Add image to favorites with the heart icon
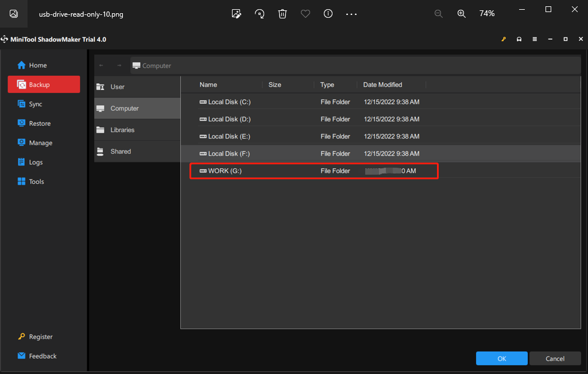This screenshot has height=374, width=588. [305, 14]
